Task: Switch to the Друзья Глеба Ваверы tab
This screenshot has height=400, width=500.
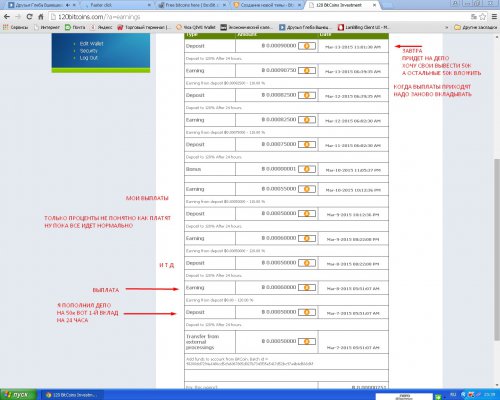Action: tap(42, 5)
